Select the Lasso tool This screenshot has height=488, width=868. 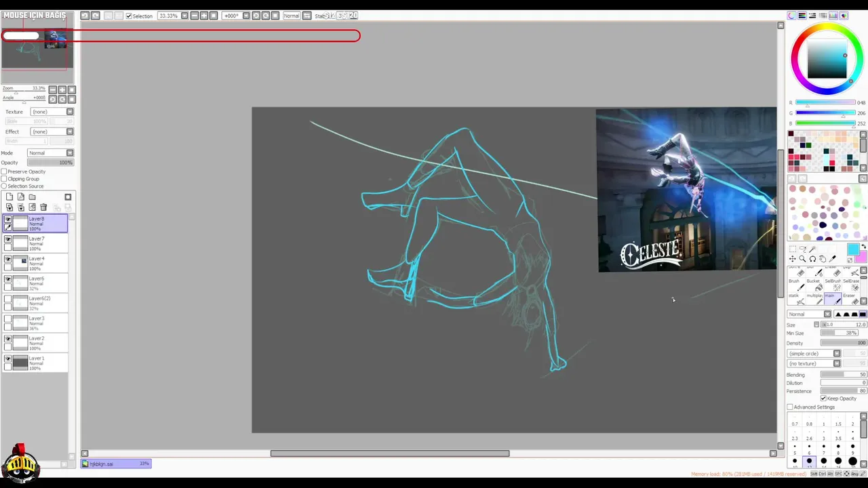tap(803, 249)
